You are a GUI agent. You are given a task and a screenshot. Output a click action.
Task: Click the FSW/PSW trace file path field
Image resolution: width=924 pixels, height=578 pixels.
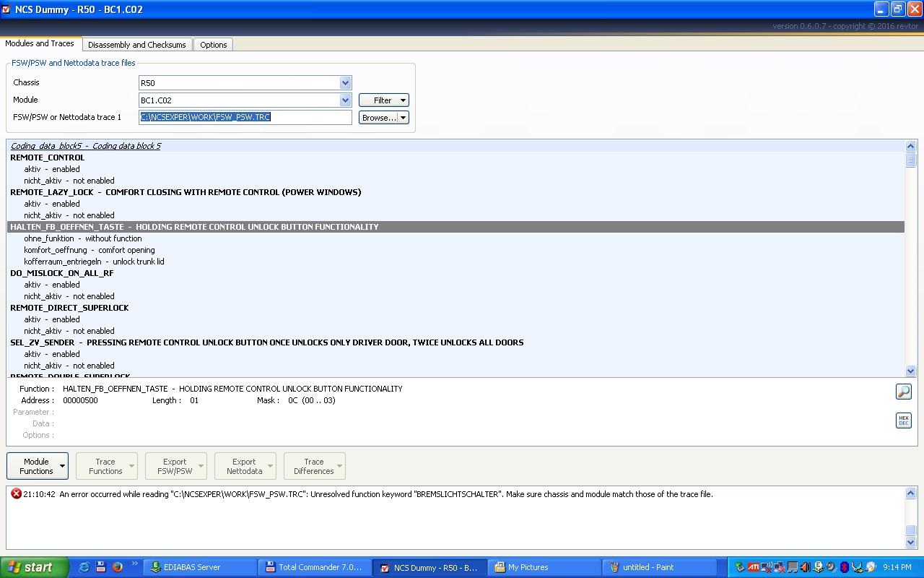point(245,117)
